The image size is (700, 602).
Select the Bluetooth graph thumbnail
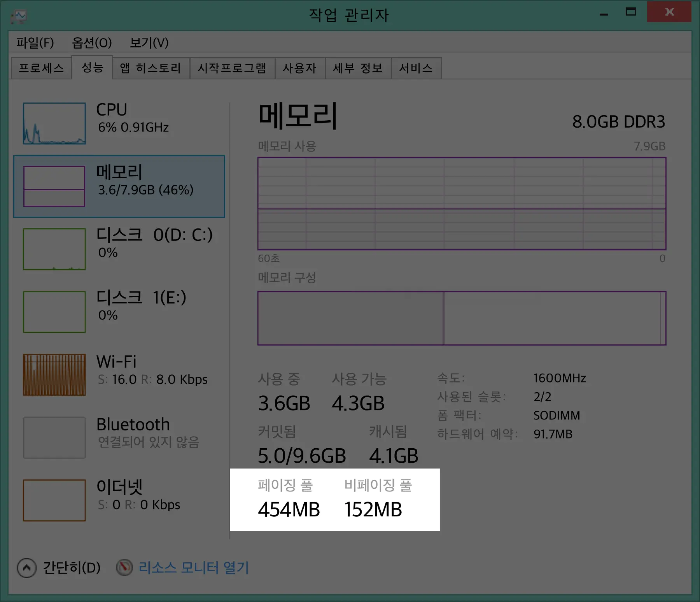pos(54,437)
